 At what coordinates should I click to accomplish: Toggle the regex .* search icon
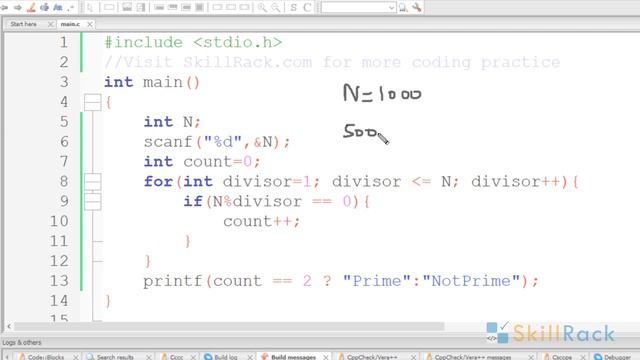71,7
